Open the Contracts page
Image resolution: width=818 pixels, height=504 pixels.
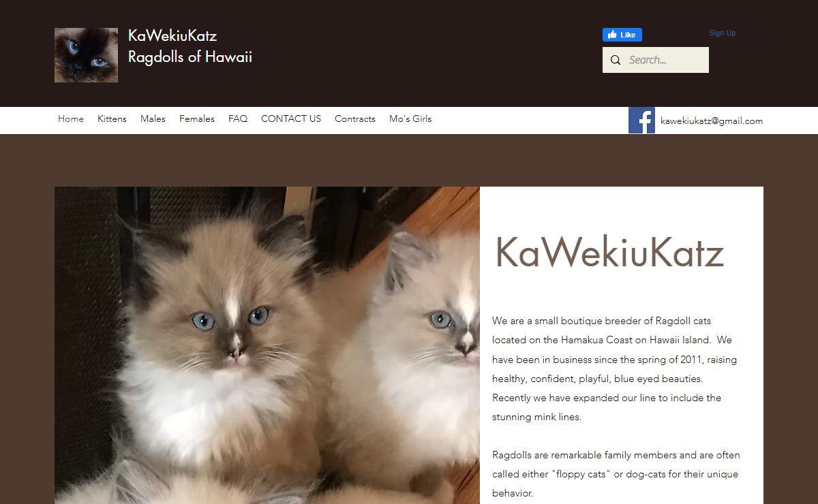coord(355,119)
